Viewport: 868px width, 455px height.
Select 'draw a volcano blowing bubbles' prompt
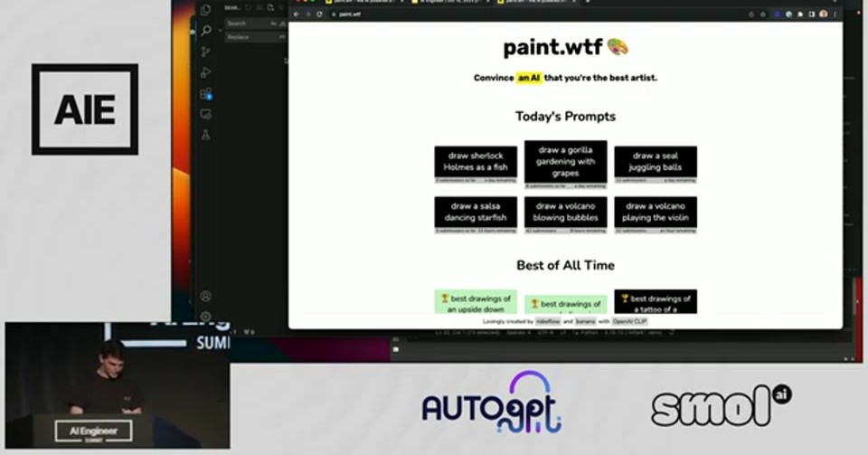point(565,212)
